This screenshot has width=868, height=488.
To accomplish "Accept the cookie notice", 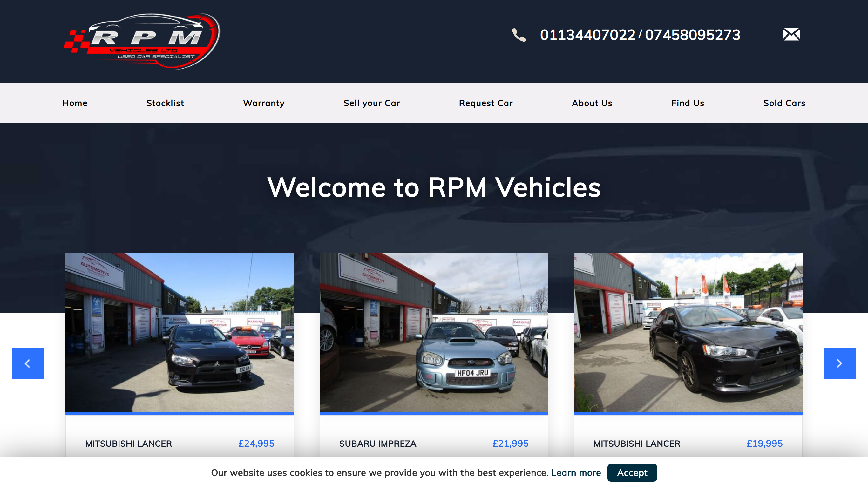I will coord(632,473).
